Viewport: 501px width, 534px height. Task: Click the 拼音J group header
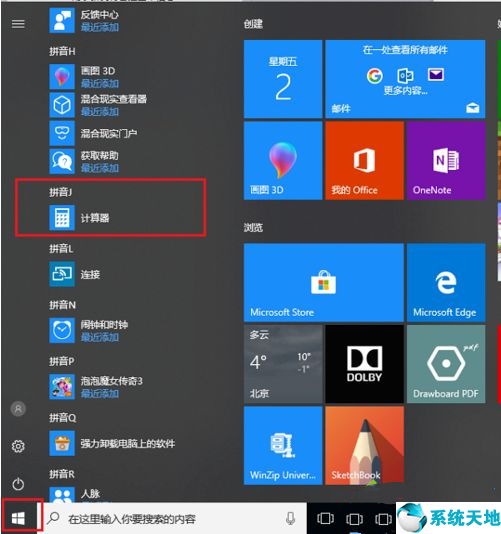[61, 192]
